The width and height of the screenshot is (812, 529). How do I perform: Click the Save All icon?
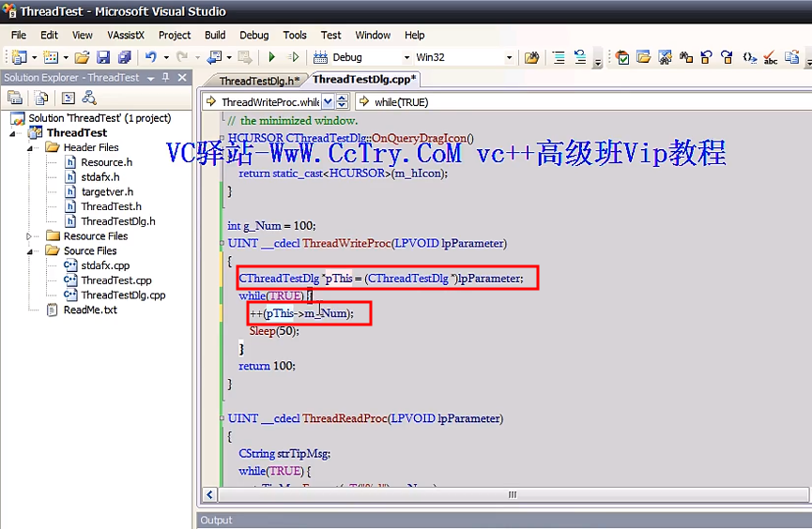tap(125, 57)
